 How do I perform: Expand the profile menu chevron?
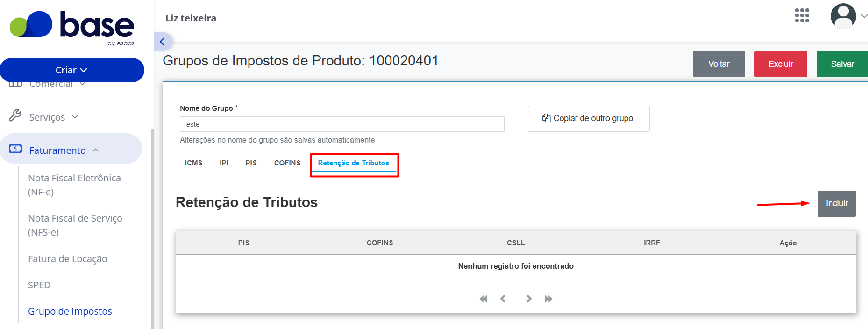864,16
